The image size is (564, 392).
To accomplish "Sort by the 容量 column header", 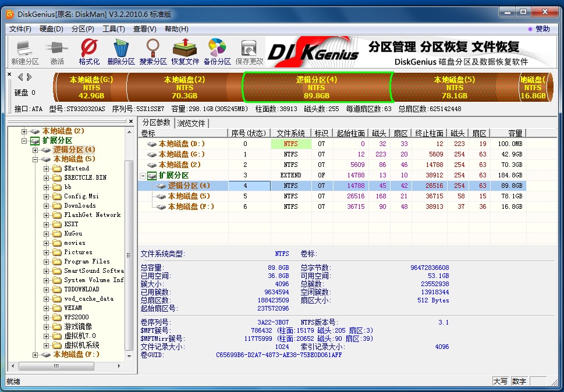I will [508, 133].
